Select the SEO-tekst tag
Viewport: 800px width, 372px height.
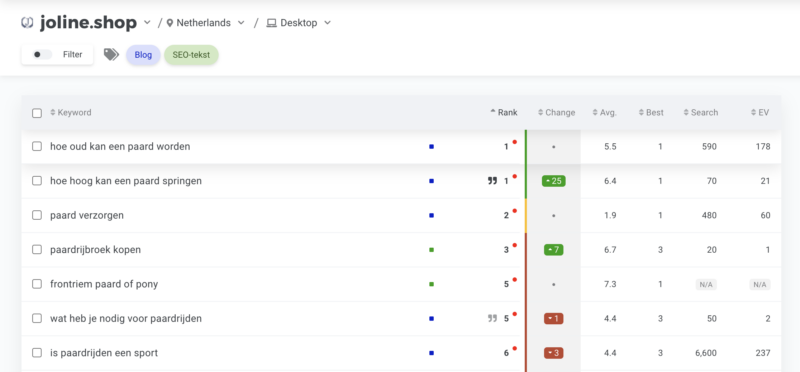coord(191,55)
